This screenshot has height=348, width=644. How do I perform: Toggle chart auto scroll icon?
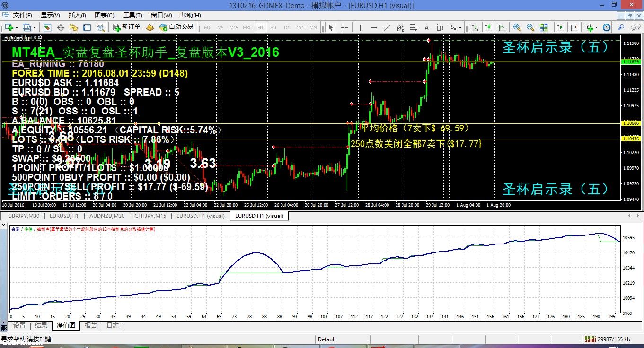point(560,27)
